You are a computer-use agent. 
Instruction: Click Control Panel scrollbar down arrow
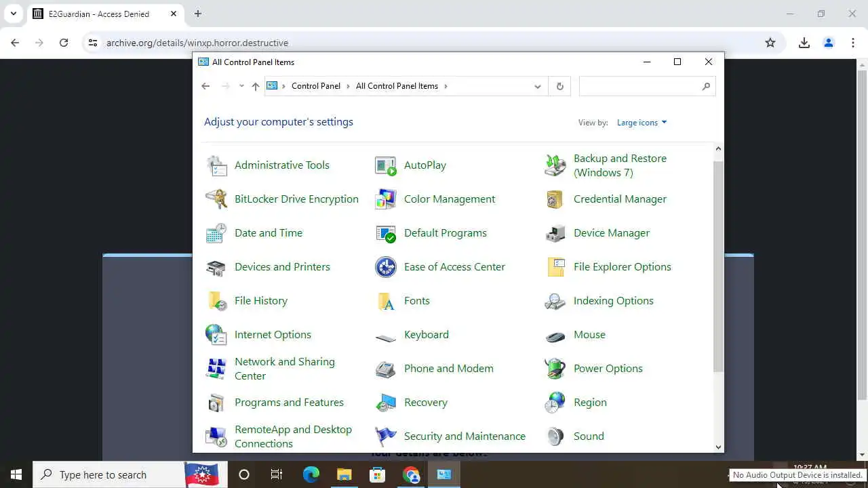(718, 447)
